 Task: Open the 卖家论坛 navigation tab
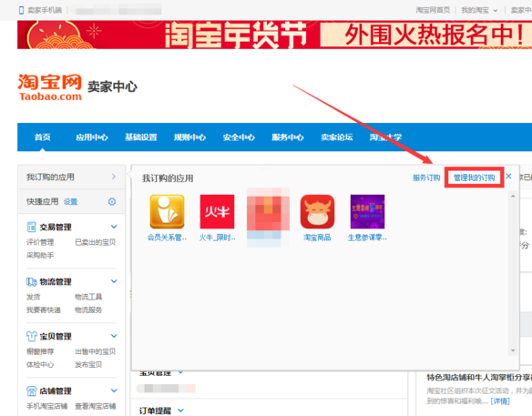tap(337, 137)
